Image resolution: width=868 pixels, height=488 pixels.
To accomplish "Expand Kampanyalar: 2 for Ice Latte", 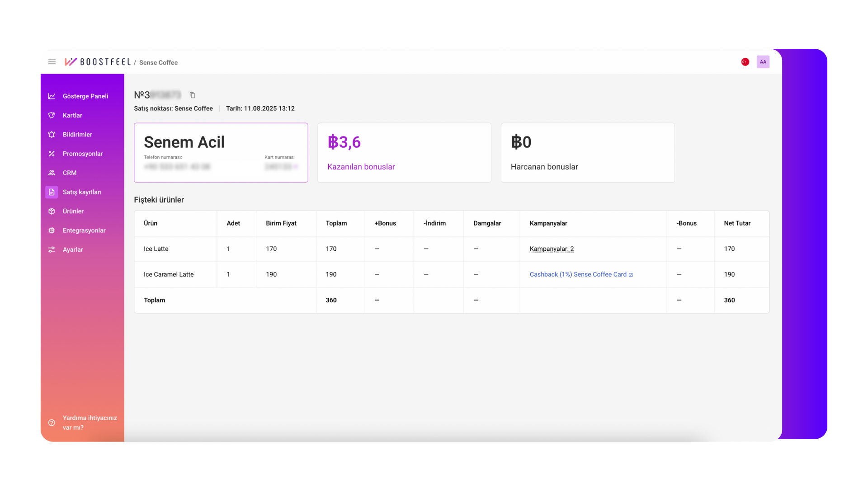I will click(551, 249).
